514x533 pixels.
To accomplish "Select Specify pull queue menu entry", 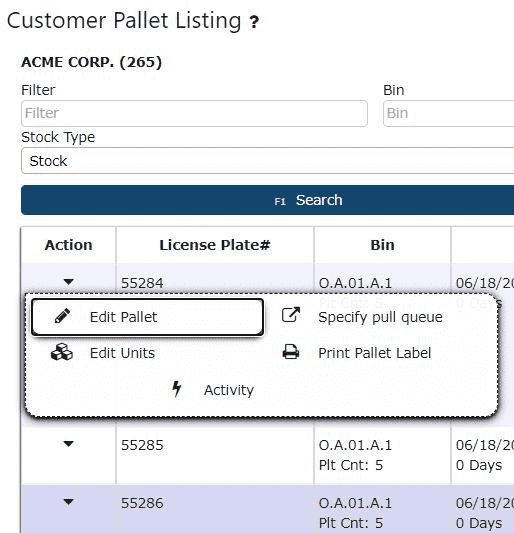I will coord(380,317).
